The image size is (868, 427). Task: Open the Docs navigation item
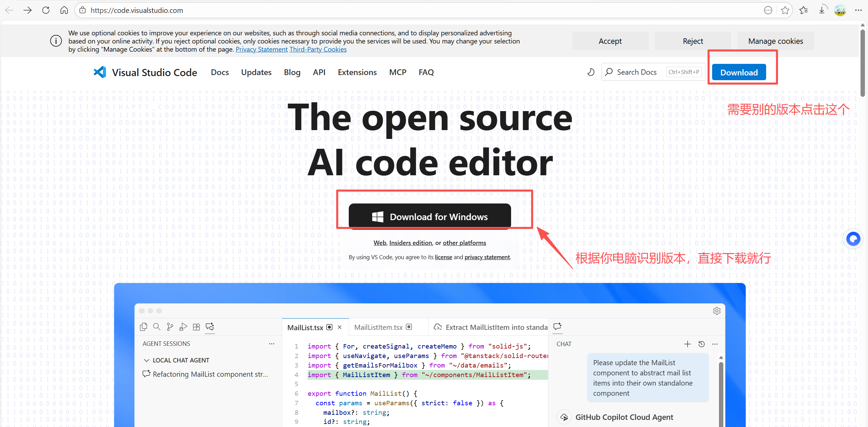(220, 72)
